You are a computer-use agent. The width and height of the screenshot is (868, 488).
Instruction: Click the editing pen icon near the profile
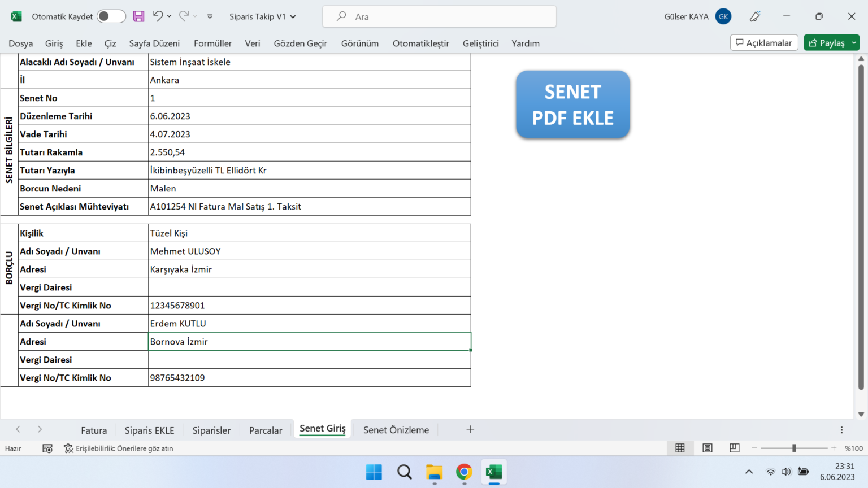[755, 16]
